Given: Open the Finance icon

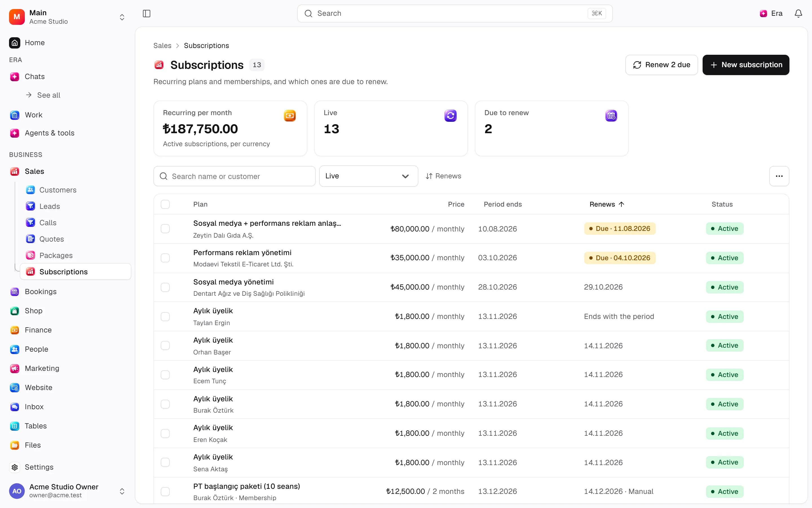Looking at the screenshot, I should [x=14, y=330].
